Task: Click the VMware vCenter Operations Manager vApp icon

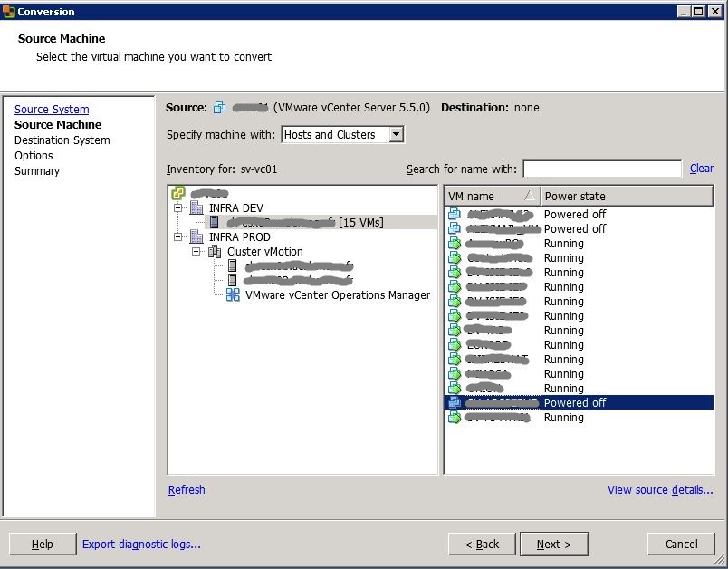Action: click(x=233, y=295)
